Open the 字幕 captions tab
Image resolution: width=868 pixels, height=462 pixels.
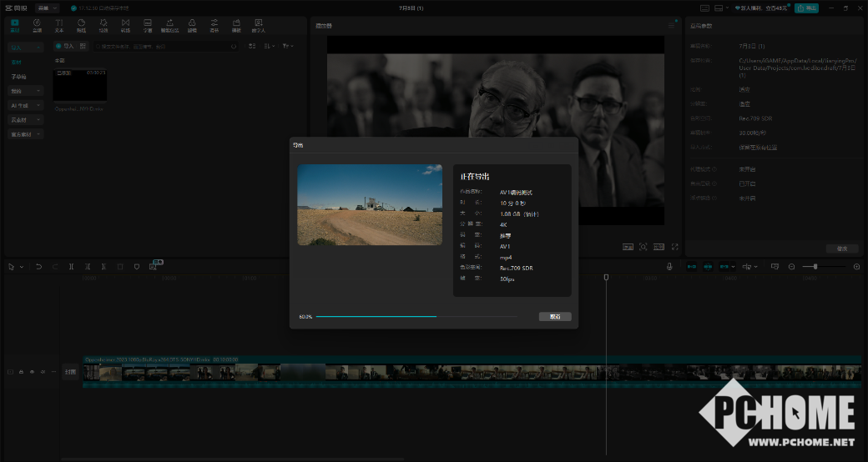pyautogui.click(x=148, y=26)
